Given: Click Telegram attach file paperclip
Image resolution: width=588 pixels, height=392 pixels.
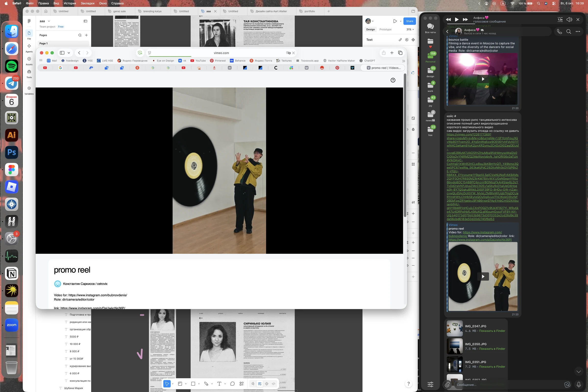Looking at the screenshot, I should [447, 385].
